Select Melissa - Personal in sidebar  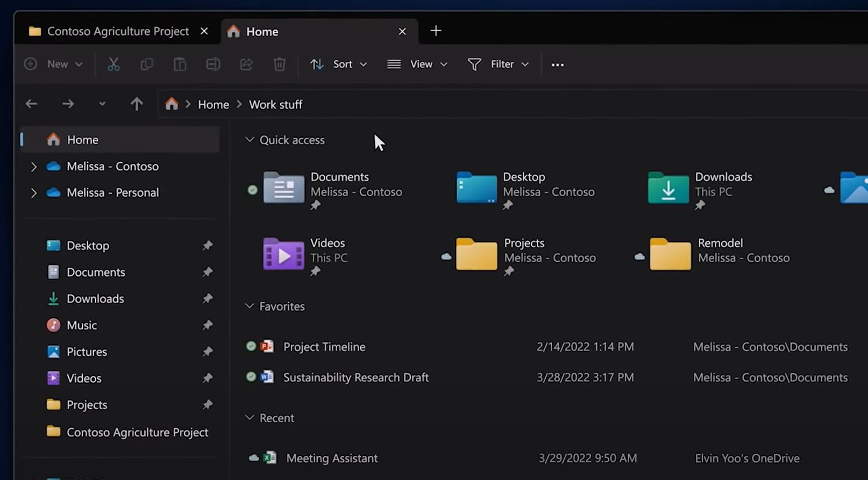(x=112, y=193)
